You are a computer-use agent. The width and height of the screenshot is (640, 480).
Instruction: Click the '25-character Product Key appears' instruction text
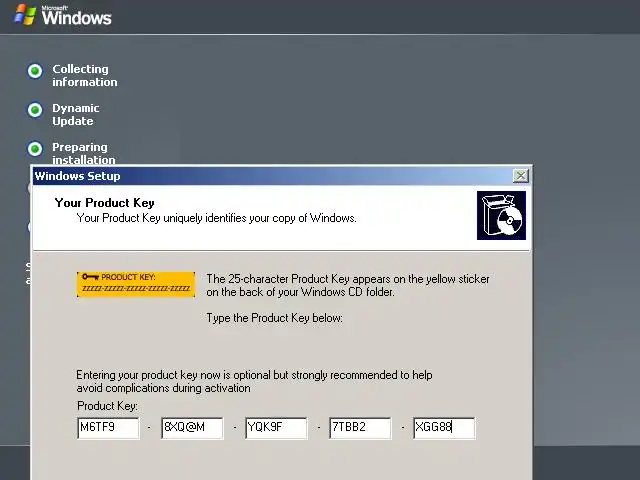click(x=348, y=285)
